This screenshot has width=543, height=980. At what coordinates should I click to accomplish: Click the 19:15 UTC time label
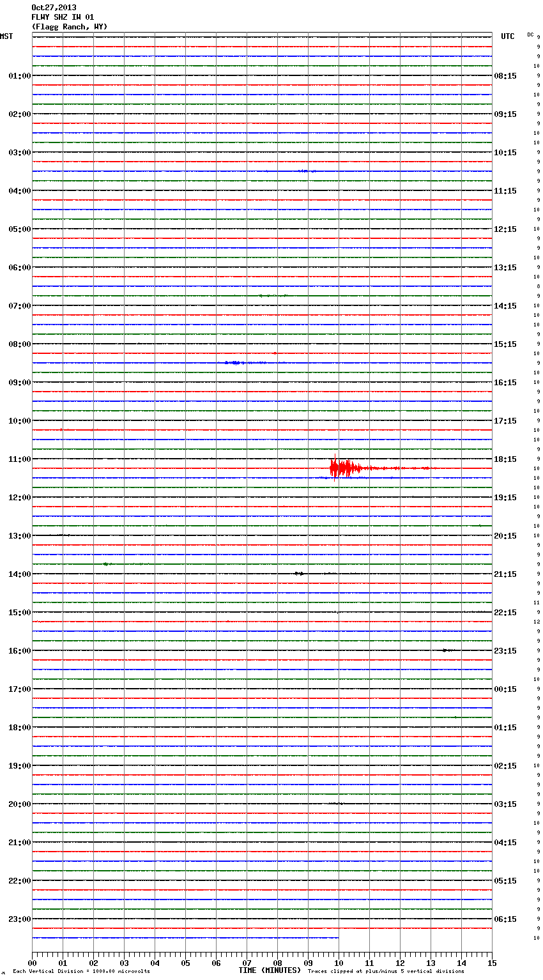click(x=505, y=498)
